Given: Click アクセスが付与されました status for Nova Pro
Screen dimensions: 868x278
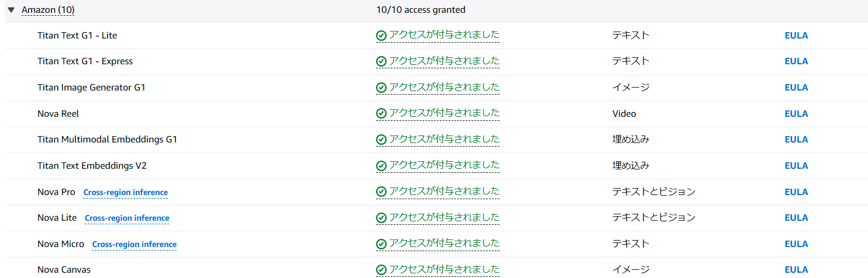Looking at the screenshot, I should click(x=445, y=192).
